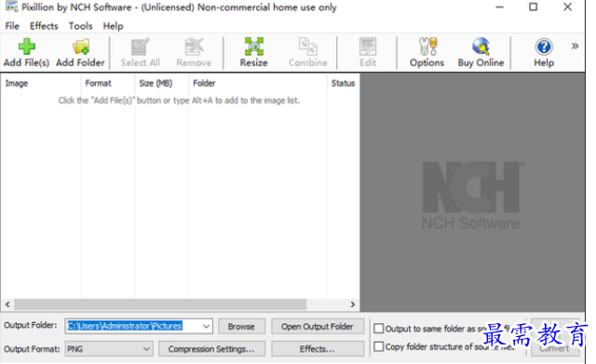This screenshot has width=596, height=364.
Task: Click the Edit toolbar icon
Action: point(368,47)
